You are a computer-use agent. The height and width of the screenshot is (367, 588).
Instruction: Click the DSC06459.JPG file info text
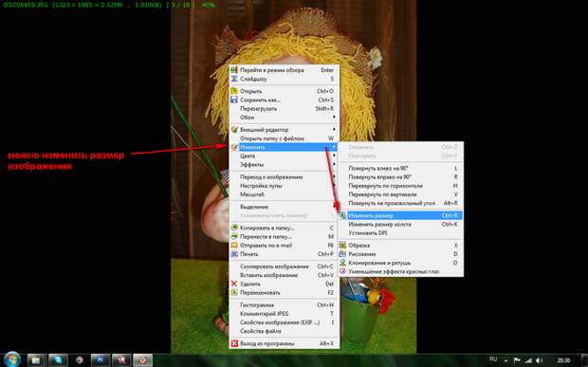tap(109, 5)
